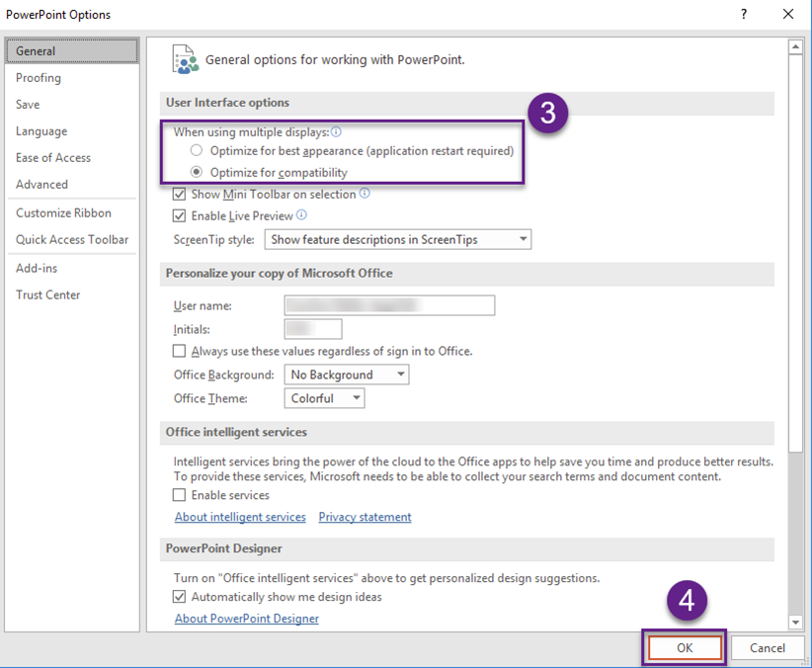
Task: Open the Office Background dropdown
Action: click(347, 375)
